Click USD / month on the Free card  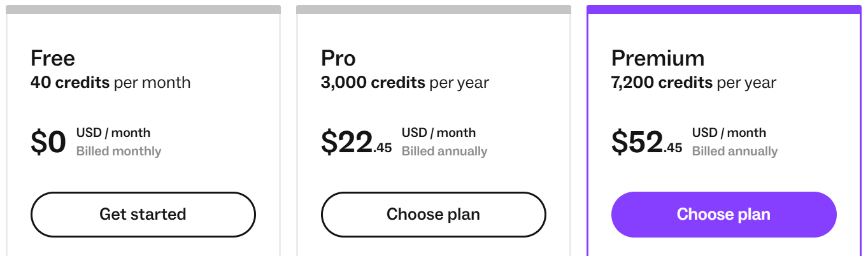[113, 133]
